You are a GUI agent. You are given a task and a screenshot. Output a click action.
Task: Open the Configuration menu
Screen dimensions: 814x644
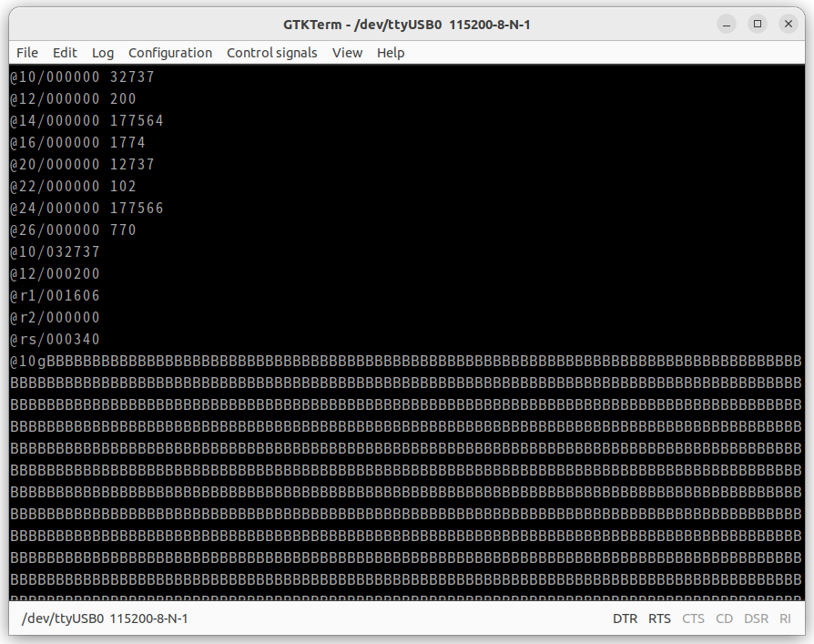(170, 53)
